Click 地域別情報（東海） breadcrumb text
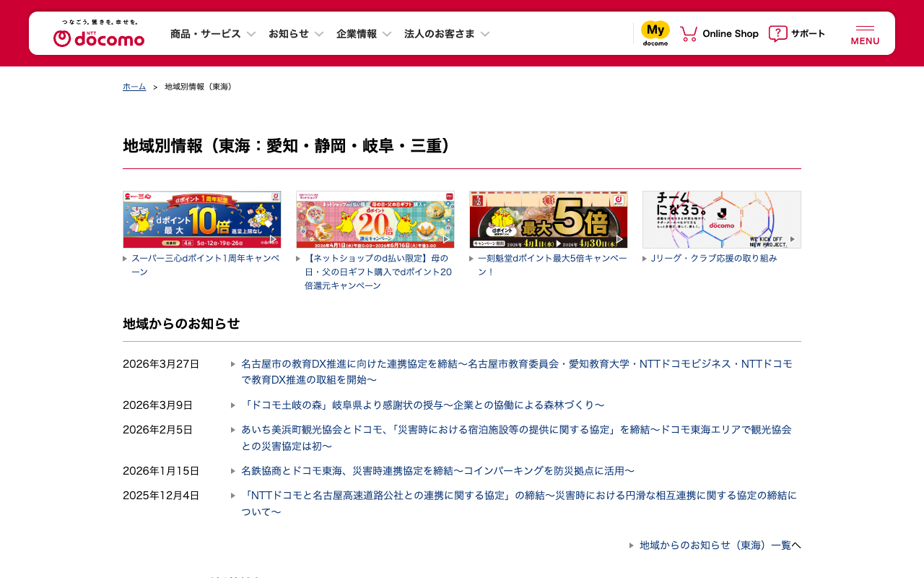The width and height of the screenshot is (924, 578). click(200, 87)
